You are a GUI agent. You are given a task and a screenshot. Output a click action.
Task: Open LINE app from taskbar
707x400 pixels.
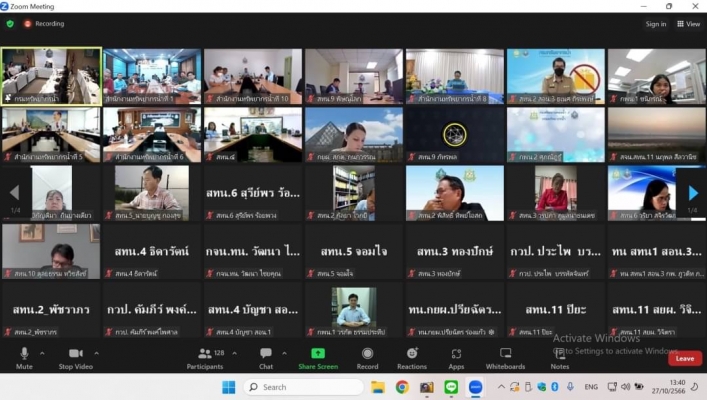pyautogui.click(x=451, y=387)
